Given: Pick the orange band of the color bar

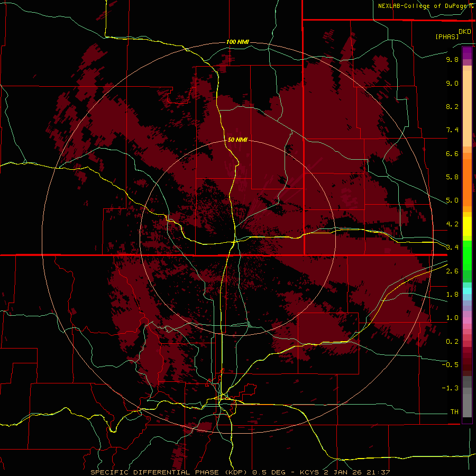Looking at the screenshot, I should (467, 182).
